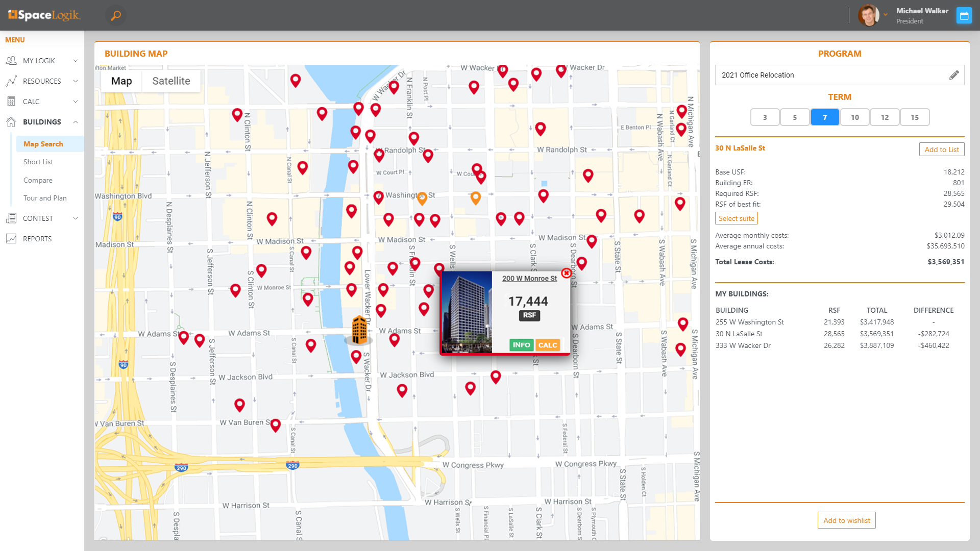Open the user account dropdown arrow

point(886,15)
